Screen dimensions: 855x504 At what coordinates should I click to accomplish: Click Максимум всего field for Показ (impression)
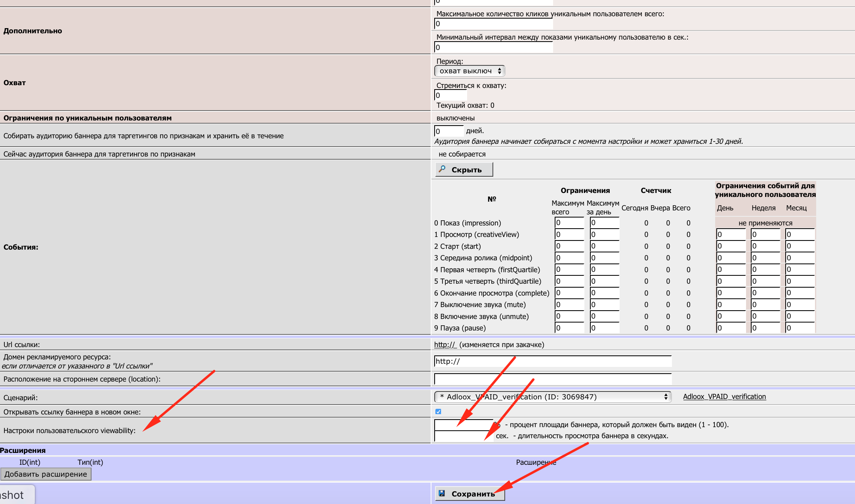(570, 223)
